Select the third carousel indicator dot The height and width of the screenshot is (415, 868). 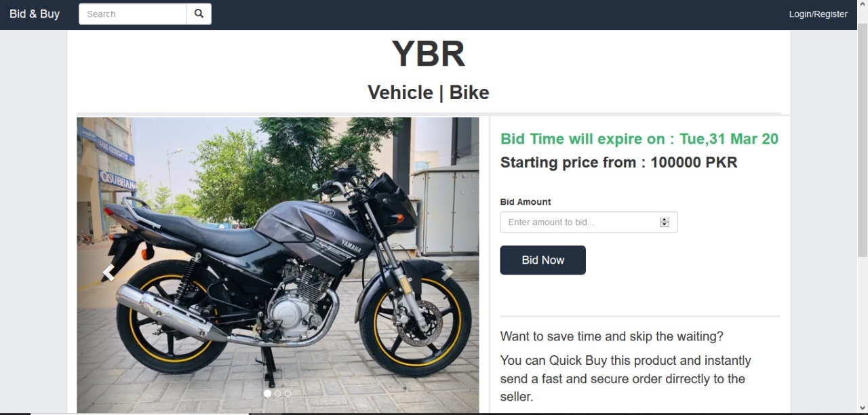click(x=288, y=393)
